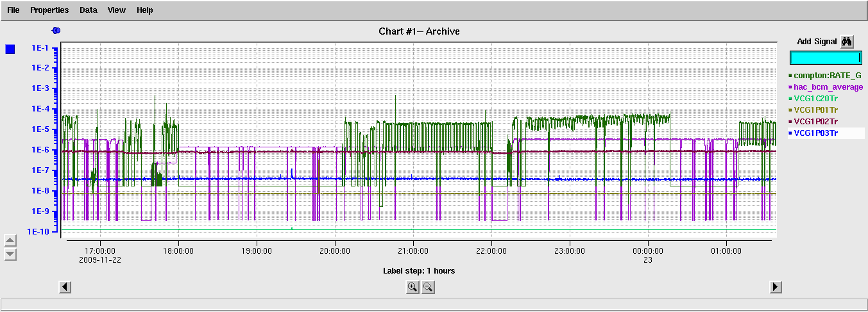Click the zoom out magnifier button

[428, 287]
